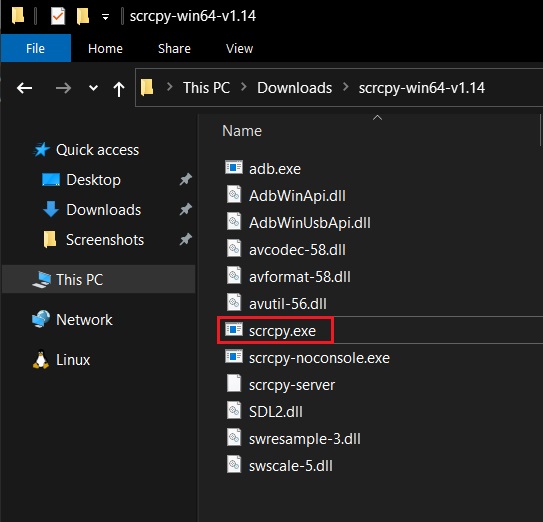
Task: Select Quick access in the navigation pane
Action: click(97, 150)
